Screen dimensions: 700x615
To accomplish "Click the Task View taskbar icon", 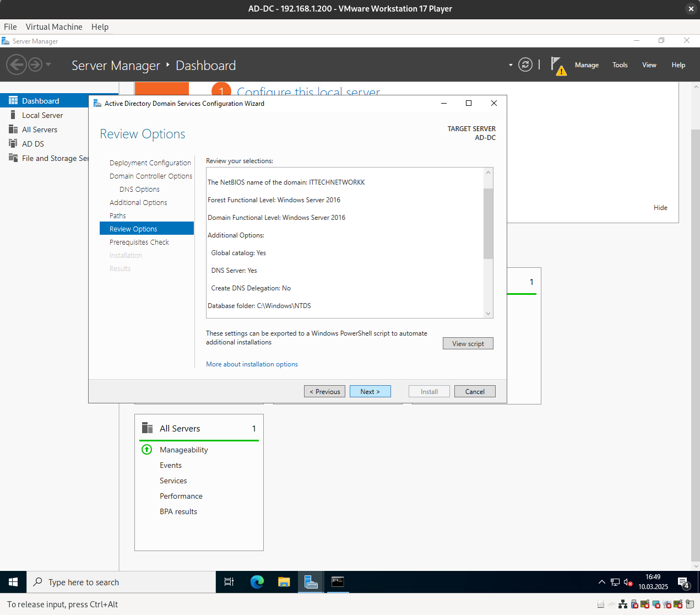I will tap(229, 582).
